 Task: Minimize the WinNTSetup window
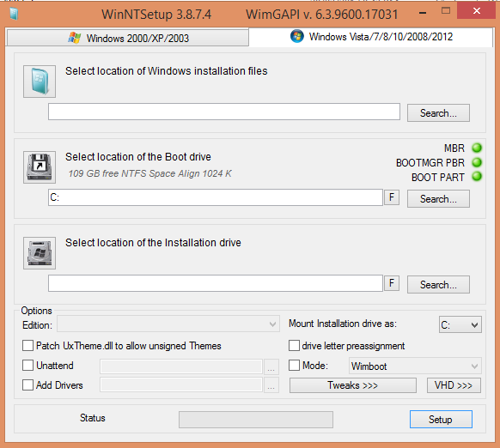pyautogui.click(x=423, y=13)
